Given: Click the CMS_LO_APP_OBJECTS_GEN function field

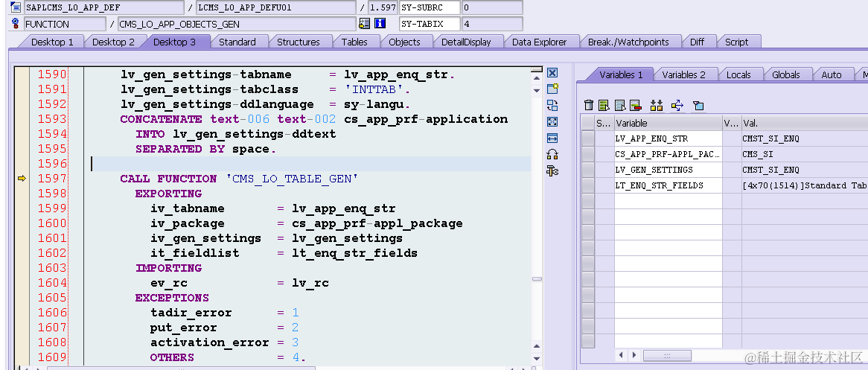Looking at the screenshot, I should [237, 24].
